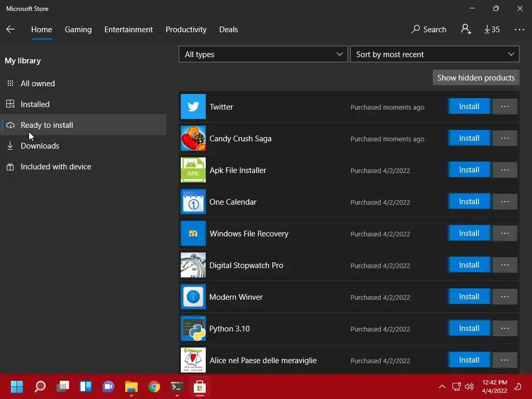The image size is (532, 399).
Task: Open the Modern Winver icon
Action: 193,297
